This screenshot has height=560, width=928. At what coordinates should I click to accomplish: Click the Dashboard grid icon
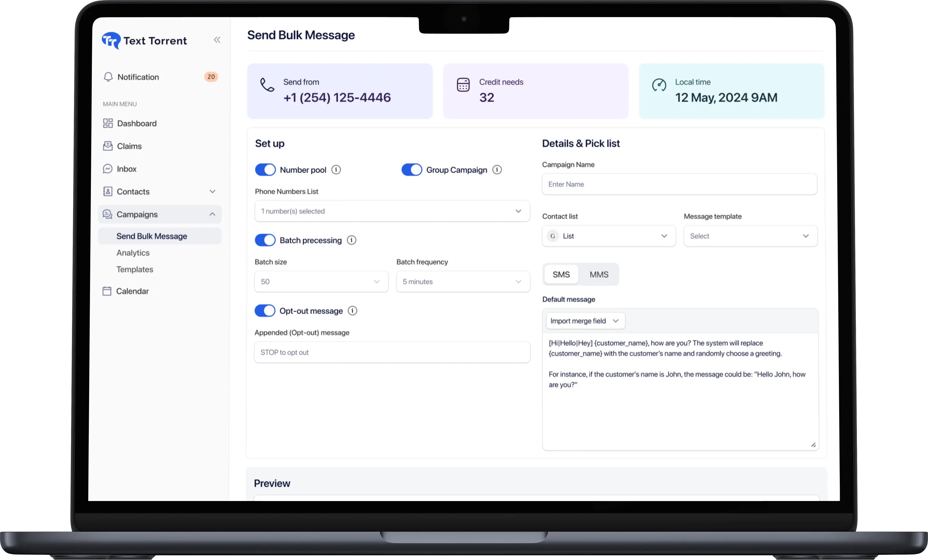(x=108, y=123)
